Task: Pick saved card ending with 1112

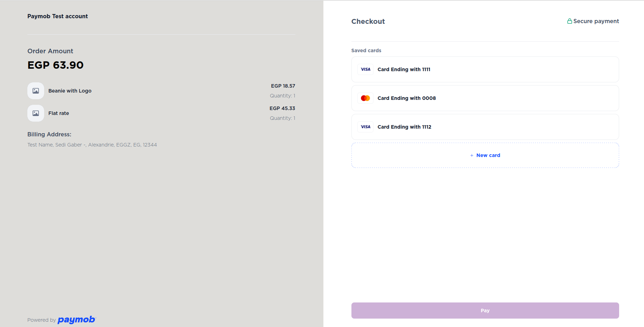Action: click(485, 127)
